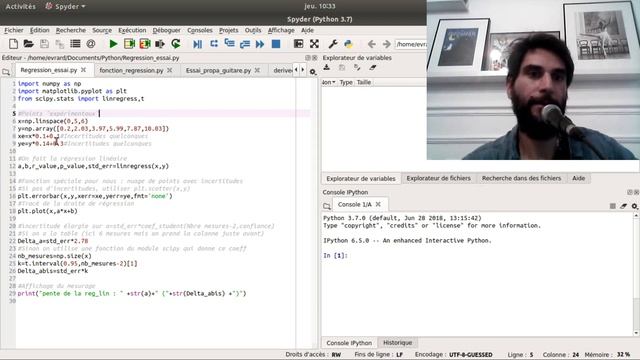Open the file switcher list icon

click(75, 44)
